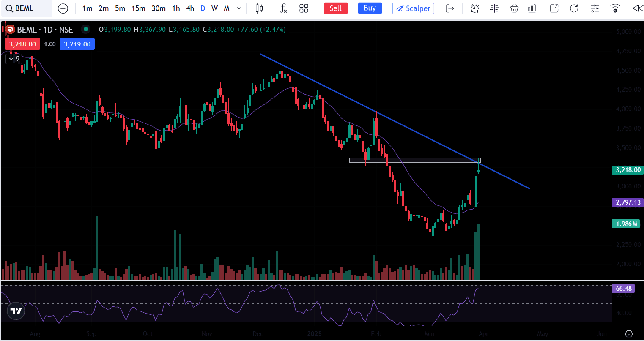Click the 2,250.00 price scale label

click(628, 244)
